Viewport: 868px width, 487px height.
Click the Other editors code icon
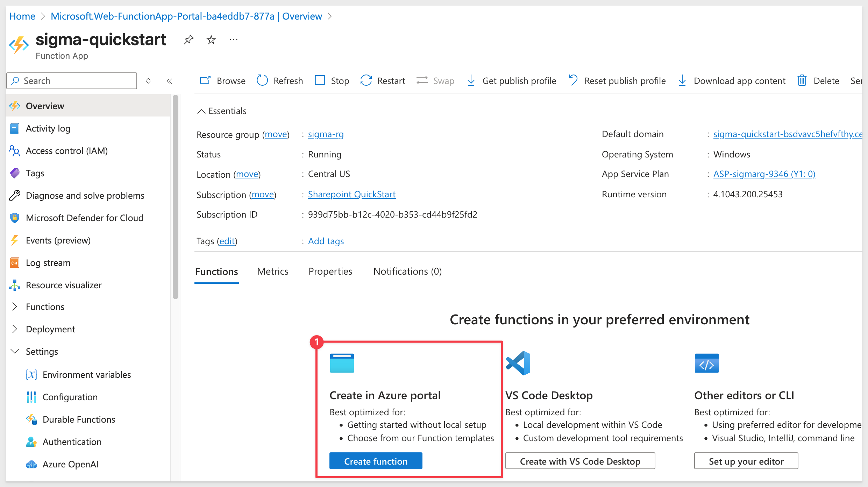[x=706, y=363]
